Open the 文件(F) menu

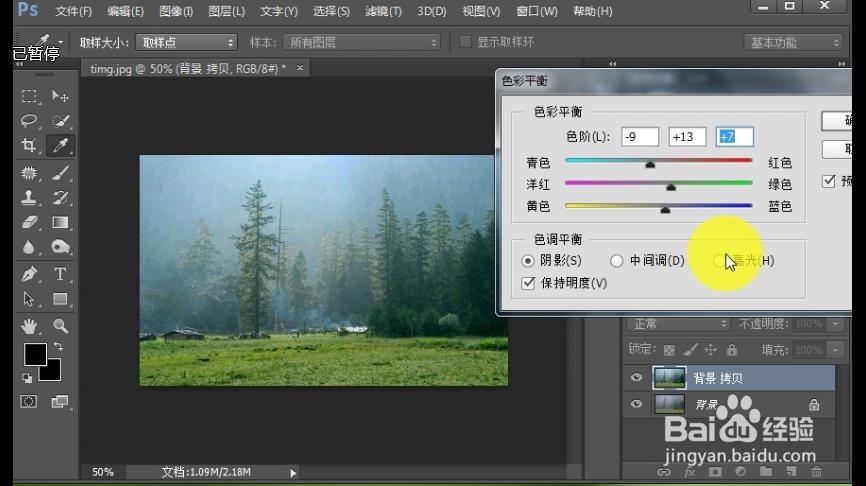73,11
